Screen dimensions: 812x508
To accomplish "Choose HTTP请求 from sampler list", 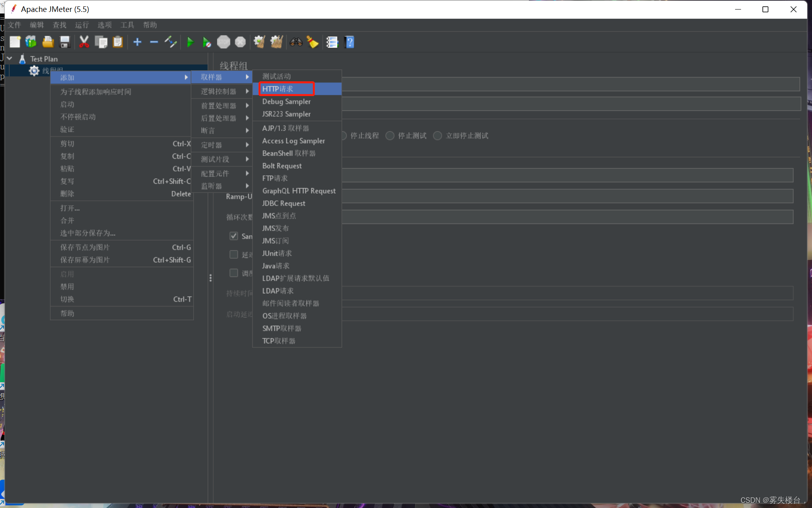I will pyautogui.click(x=297, y=89).
